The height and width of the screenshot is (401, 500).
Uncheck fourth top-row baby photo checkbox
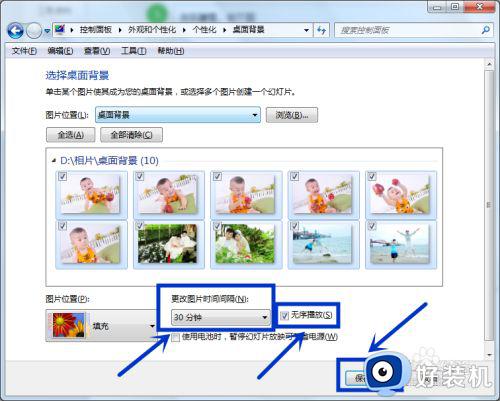[x=294, y=176]
